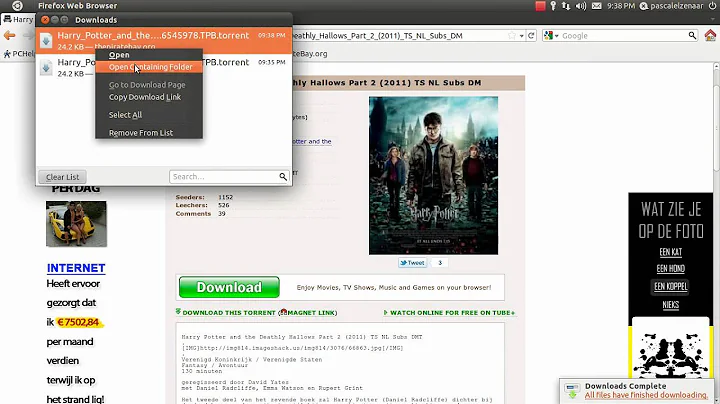Click the green Download button
This screenshot has height=404, width=720.
[229, 287]
